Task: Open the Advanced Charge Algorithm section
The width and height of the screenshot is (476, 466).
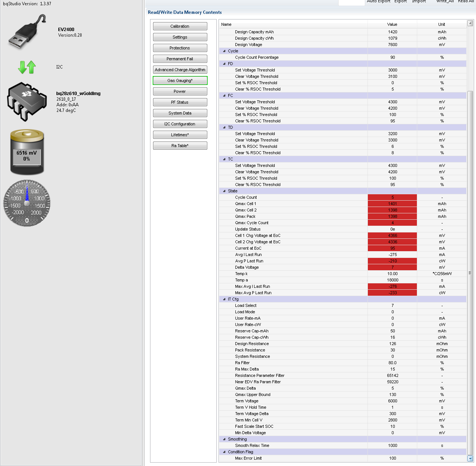Action: click(180, 70)
